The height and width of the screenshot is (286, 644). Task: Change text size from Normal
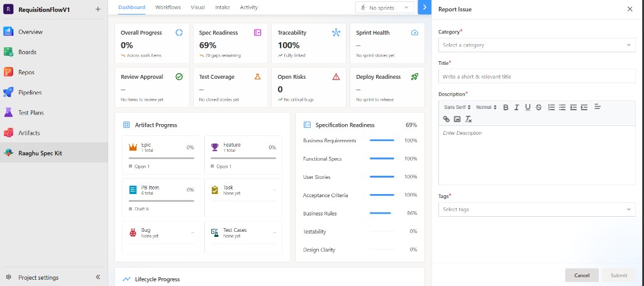coord(486,107)
